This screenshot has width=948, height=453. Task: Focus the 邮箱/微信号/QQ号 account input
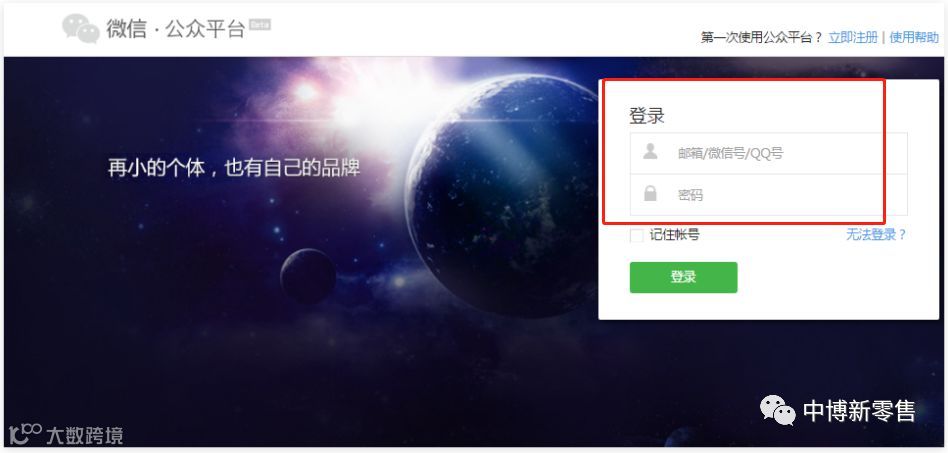[x=768, y=154]
